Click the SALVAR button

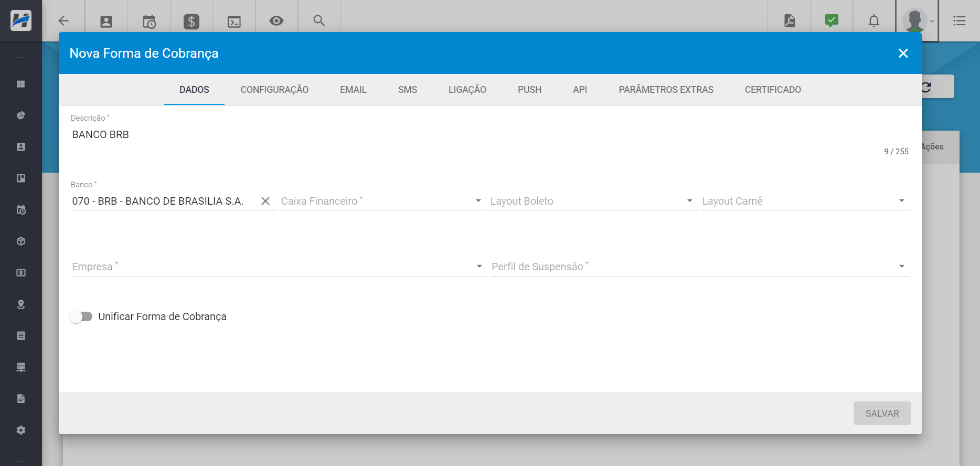[882, 414]
